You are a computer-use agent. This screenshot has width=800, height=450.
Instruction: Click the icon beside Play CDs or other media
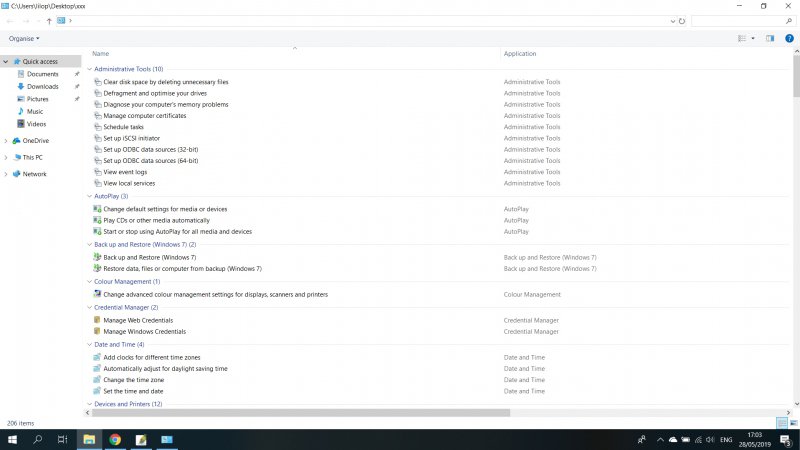[x=97, y=220]
